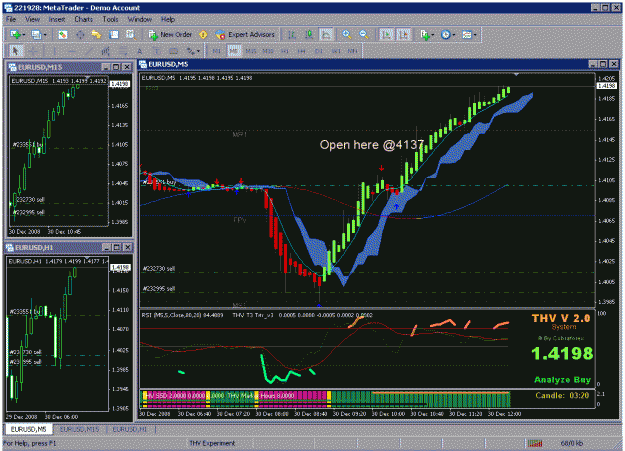Expand the New Chart dropdown
Viewport: 625px width, 451px height.
[x=24, y=35]
